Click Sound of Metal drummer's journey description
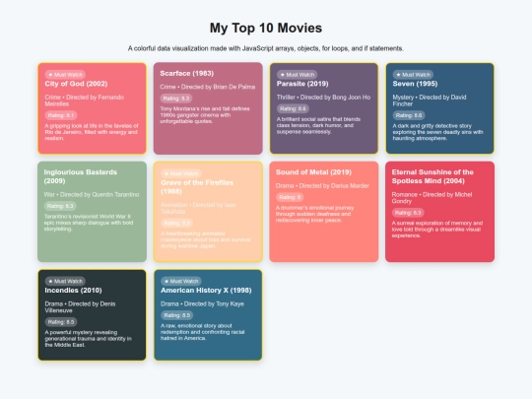532x399 pixels. pos(314,214)
